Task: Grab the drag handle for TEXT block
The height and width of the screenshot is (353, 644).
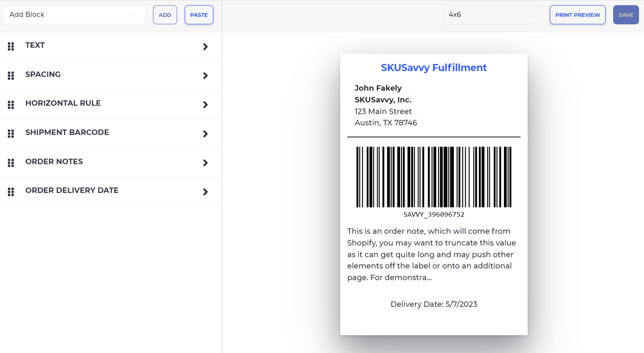Action: coord(11,46)
